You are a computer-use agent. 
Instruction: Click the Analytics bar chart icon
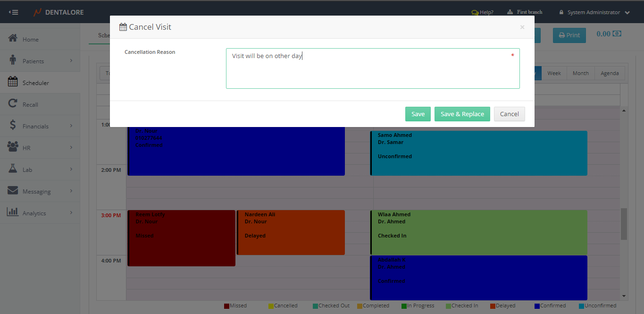13,212
